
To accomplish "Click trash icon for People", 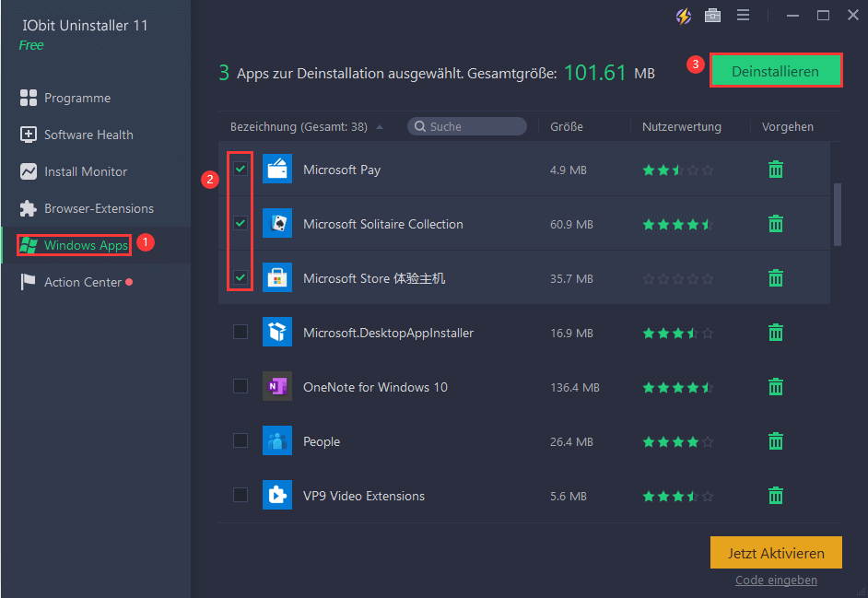I will pyautogui.click(x=776, y=441).
